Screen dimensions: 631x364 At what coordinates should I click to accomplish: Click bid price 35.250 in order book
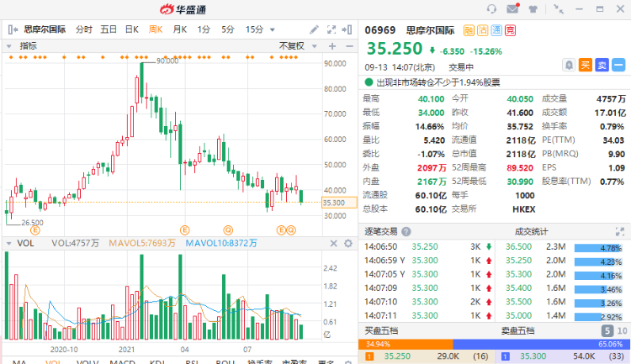(397, 356)
